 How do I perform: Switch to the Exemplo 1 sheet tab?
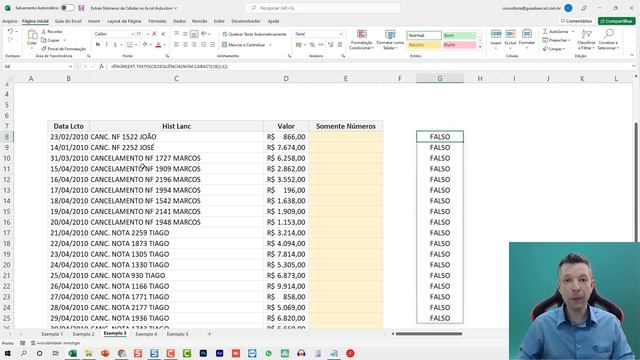tap(52, 334)
